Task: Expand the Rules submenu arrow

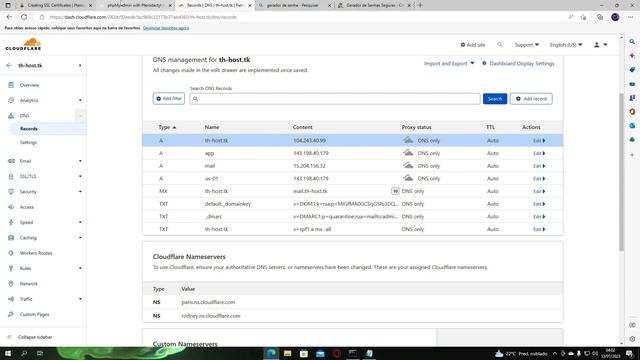Action: pyautogui.click(x=80, y=268)
